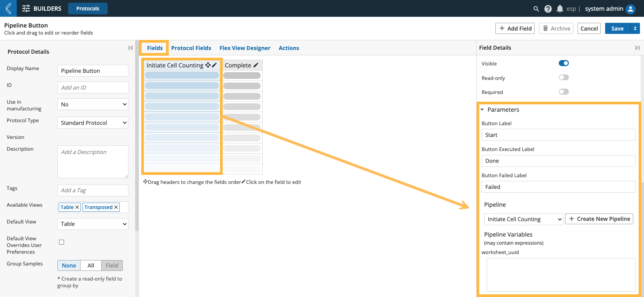Click the Button Label input
Screen dimensions: 644x297
tap(558, 135)
